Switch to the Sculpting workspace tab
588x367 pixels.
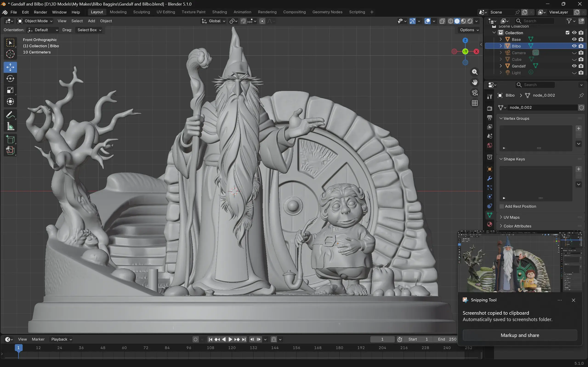coord(141,12)
